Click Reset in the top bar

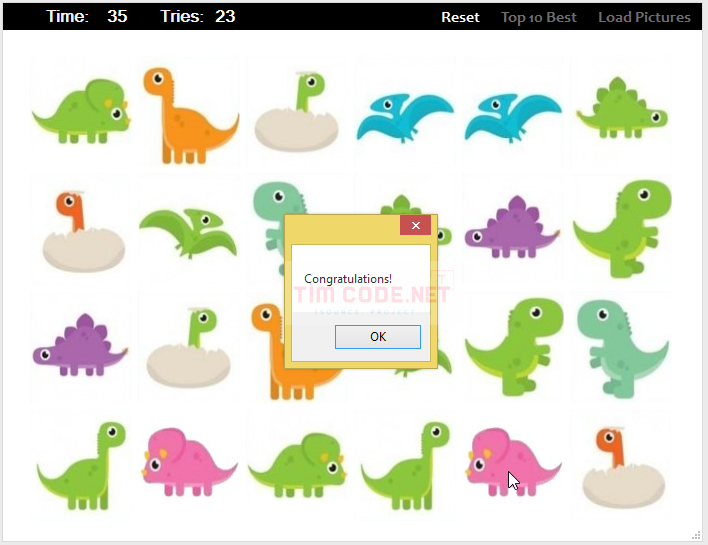tap(460, 17)
